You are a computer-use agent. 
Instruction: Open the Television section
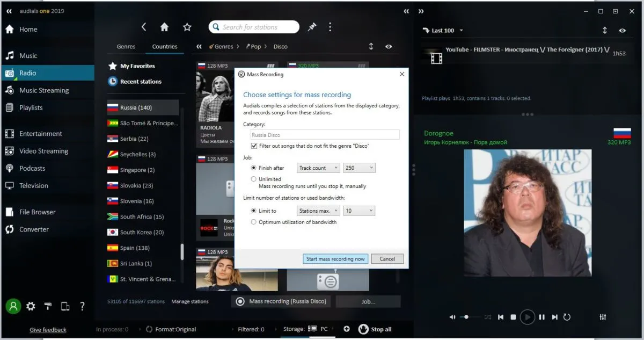click(34, 186)
